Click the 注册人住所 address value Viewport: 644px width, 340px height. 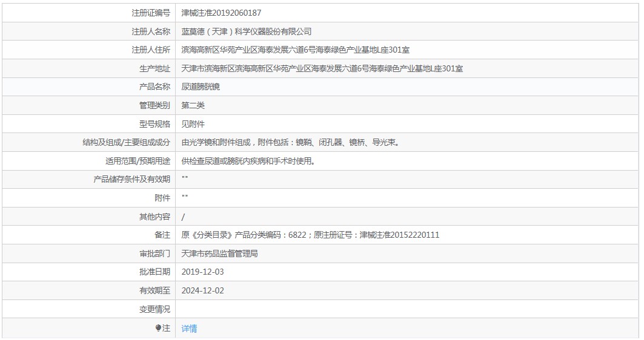click(295, 50)
